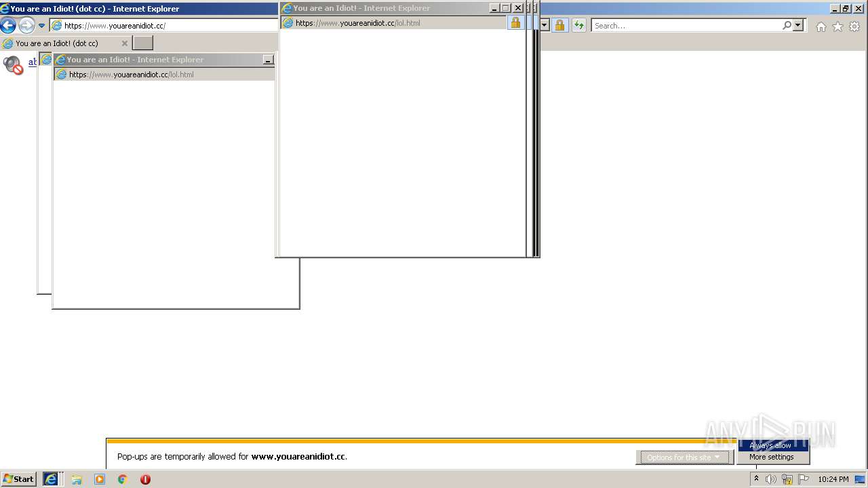This screenshot has width=868, height=488.
Task: Minimize the top-center popup window
Action: pyautogui.click(x=494, y=8)
